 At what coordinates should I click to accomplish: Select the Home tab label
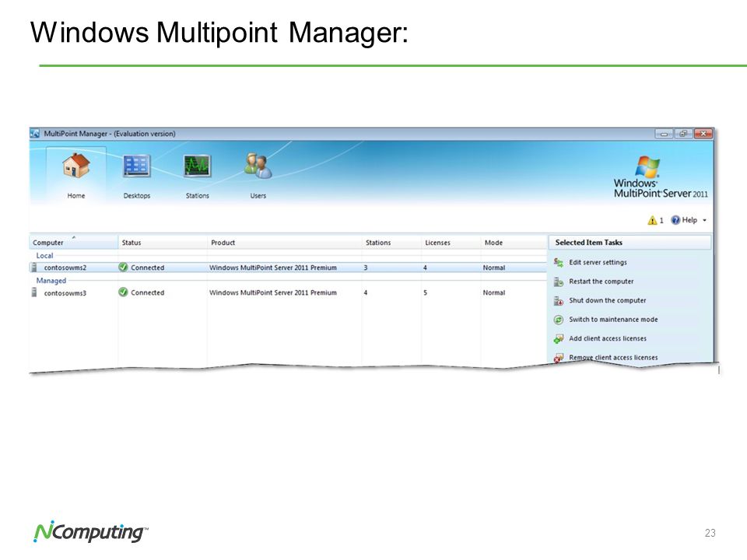[x=76, y=196]
